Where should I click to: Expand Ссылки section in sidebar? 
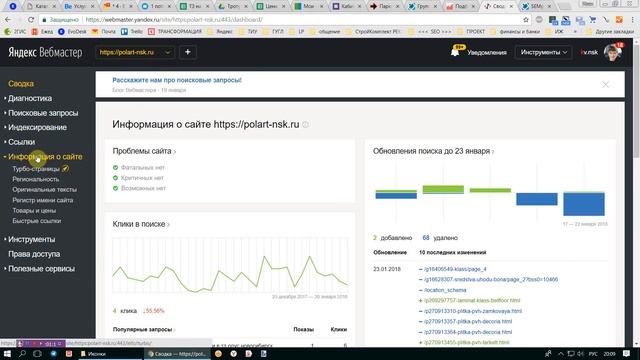[21, 142]
